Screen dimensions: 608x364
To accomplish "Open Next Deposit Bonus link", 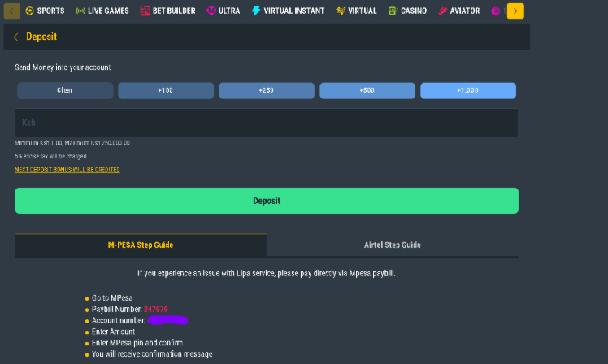I will tap(67, 170).
